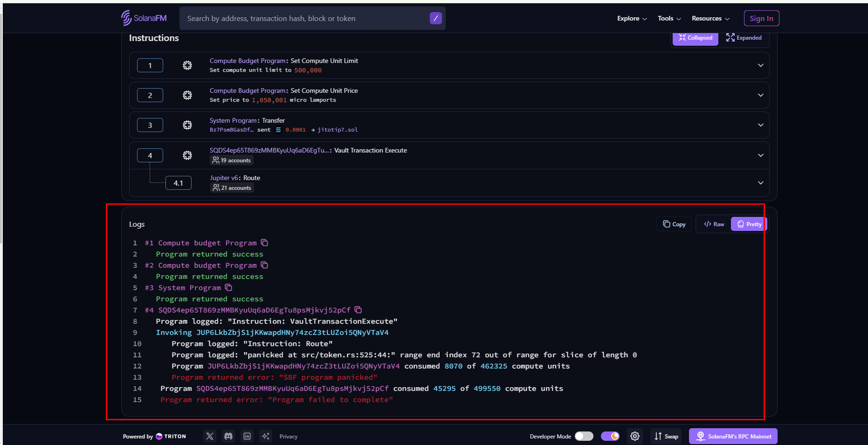Focus the address or transaction search field

pos(312,18)
